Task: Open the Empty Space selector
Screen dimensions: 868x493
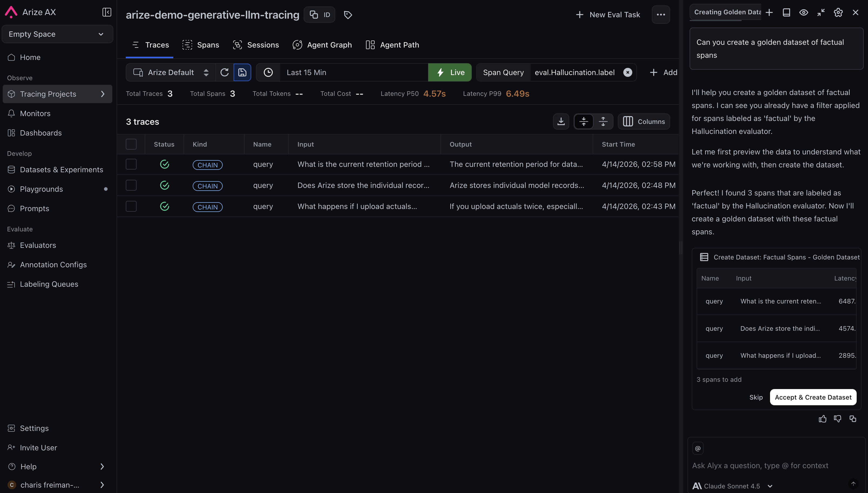Action: 57,34
